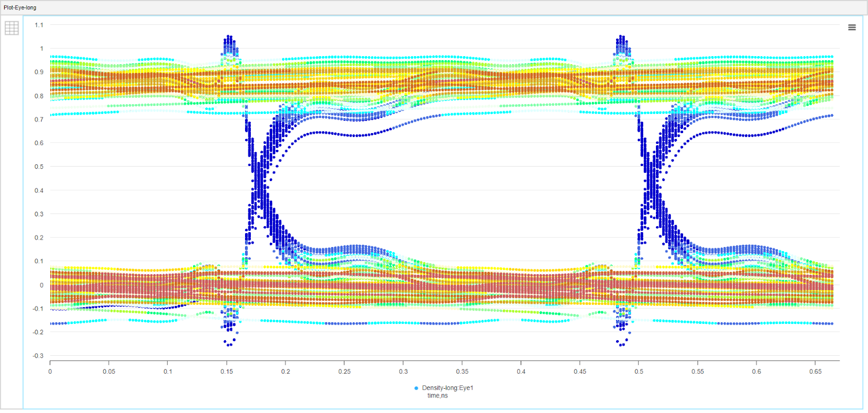Click the -0.3 y-axis tick label

pos(38,356)
